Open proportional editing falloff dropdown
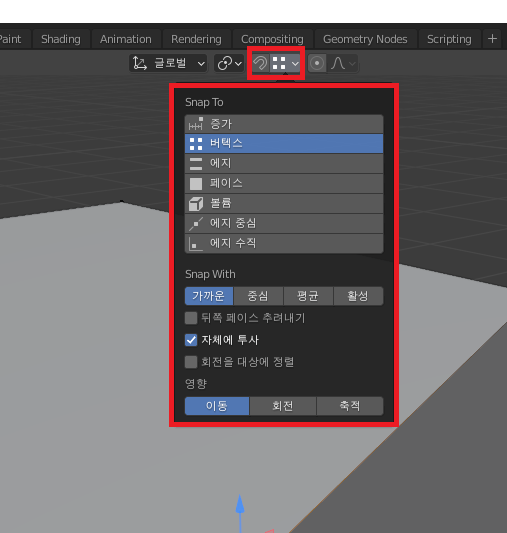The width and height of the screenshot is (507, 533). point(343,63)
